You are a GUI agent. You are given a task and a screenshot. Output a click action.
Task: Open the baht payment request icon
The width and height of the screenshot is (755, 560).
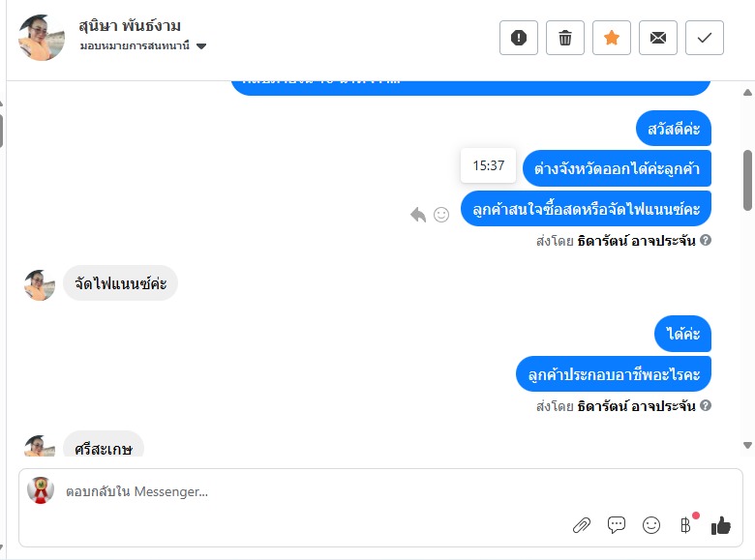pyautogui.click(x=685, y=525)
